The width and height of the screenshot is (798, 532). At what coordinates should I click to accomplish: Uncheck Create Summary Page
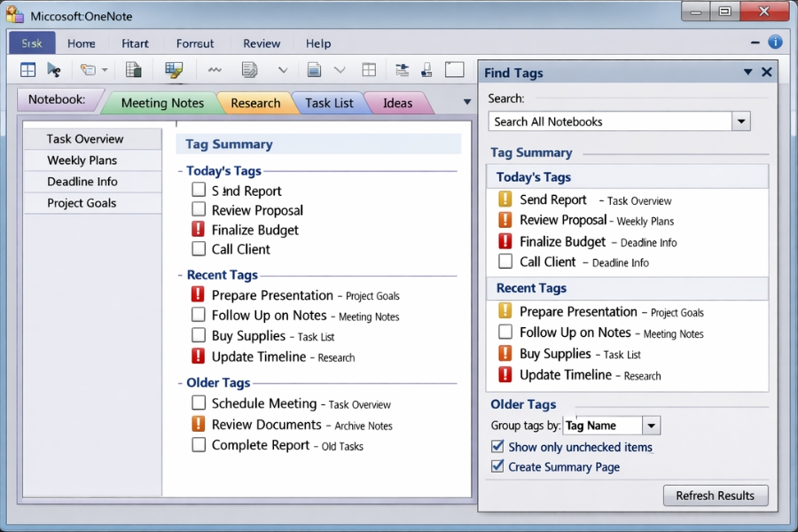tap(497, 467)
